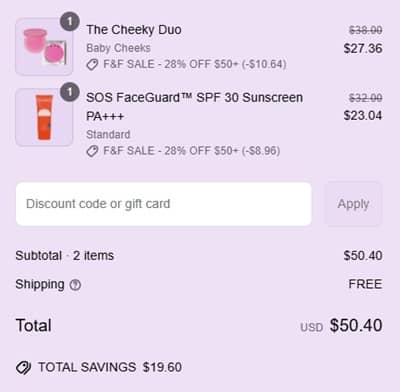
Task: Click discount tag icon under Baby Cheeks
Action: (92, 64)
